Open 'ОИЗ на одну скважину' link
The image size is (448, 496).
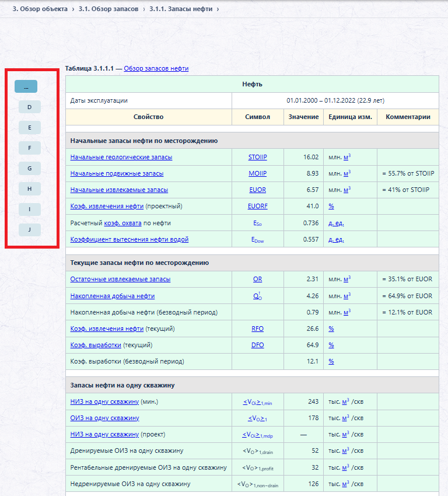(x=104, y=418)
